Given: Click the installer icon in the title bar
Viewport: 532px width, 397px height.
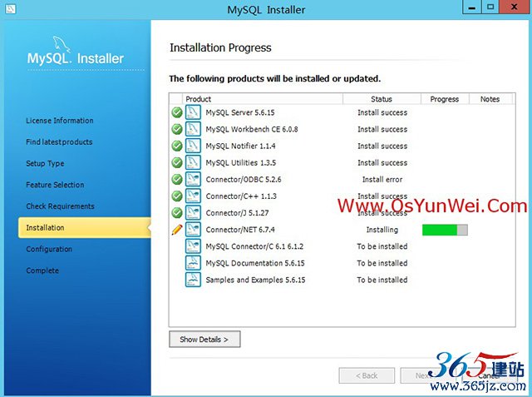Looking at the screenshot, I should [x=11, y=9].
